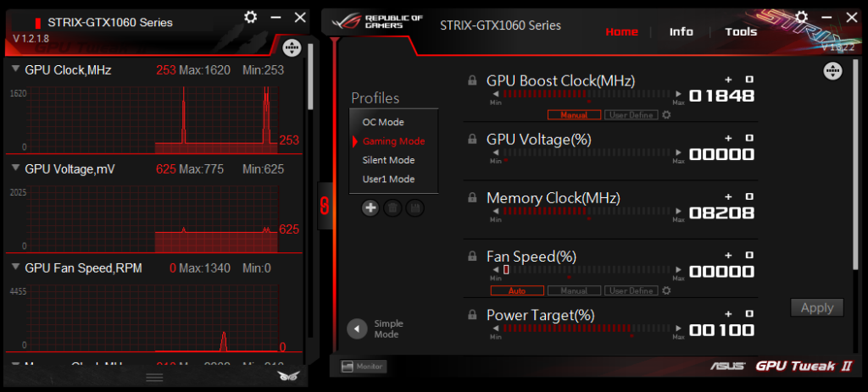Click the GPU Boost Clock slider bar

click(x=587, y=94)
